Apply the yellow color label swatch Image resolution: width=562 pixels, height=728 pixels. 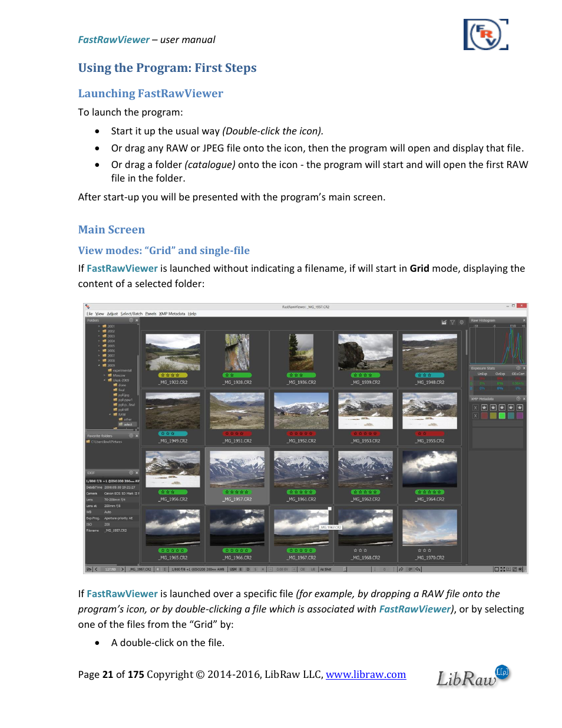pos(493,416)
